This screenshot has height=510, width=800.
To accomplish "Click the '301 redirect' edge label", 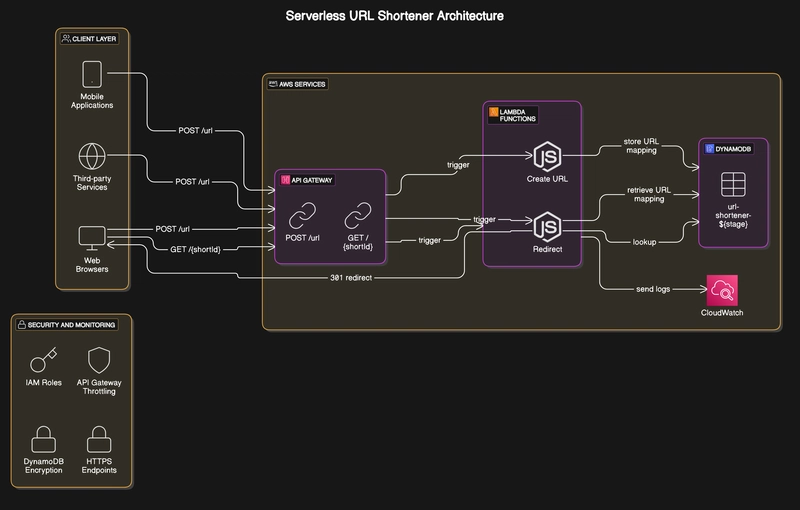I will pyautogui.click(x=351, y=278).
